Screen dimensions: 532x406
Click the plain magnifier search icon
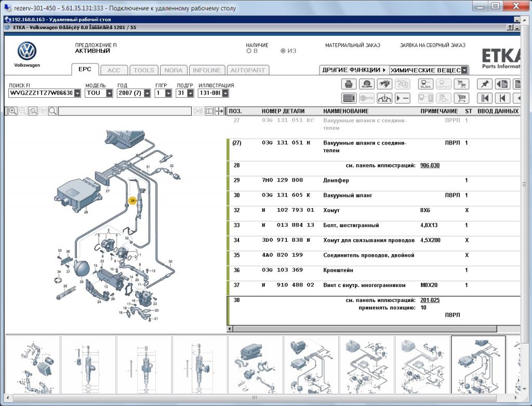tap(52, 111)
